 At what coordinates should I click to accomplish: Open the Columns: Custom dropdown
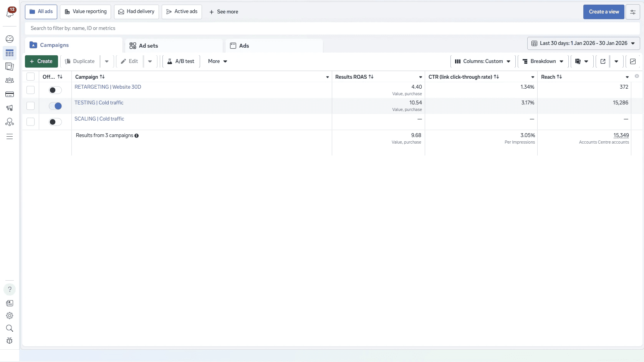pyautogui.click(x=482, y=61)
